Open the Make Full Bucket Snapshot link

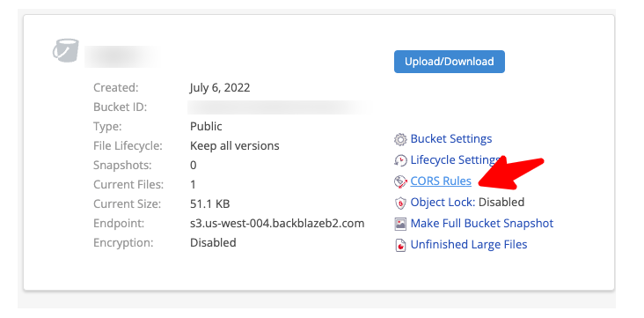[482, 224]
